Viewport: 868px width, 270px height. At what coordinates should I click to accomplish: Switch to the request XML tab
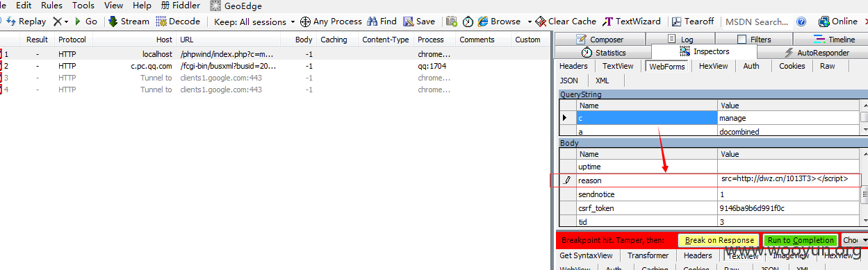coord(603,81)
